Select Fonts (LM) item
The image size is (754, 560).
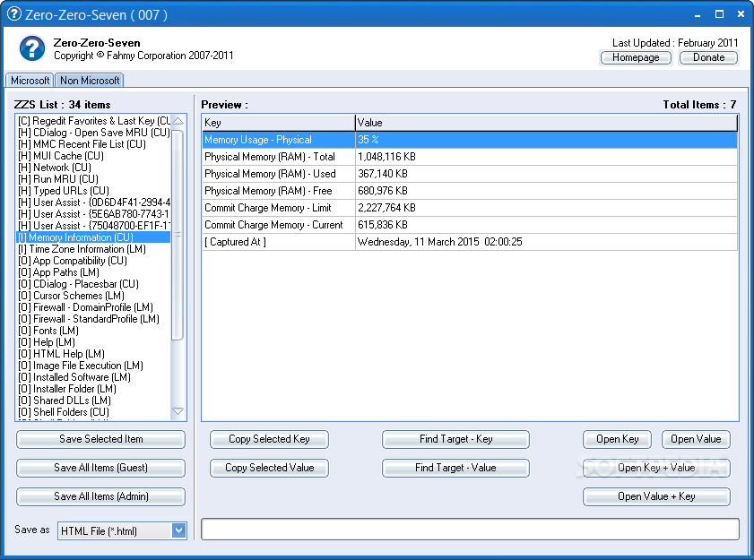coord(94,331)
